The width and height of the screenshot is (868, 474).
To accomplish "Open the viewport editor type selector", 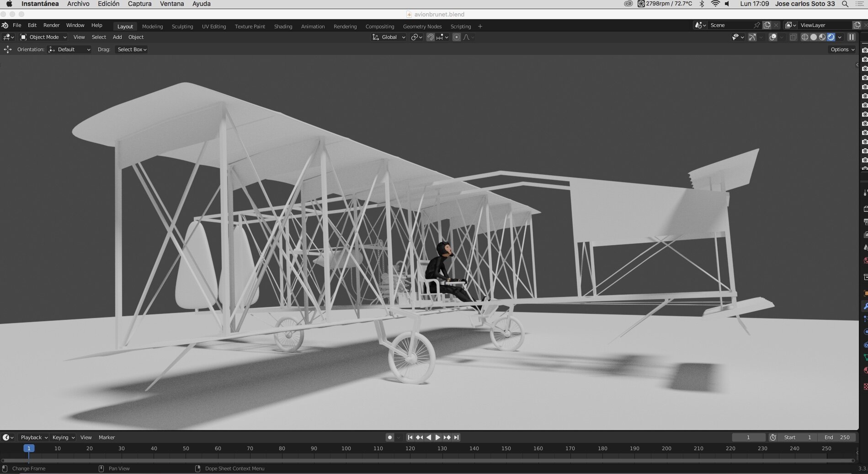I will pyautogui.click(x=8, y=37).
